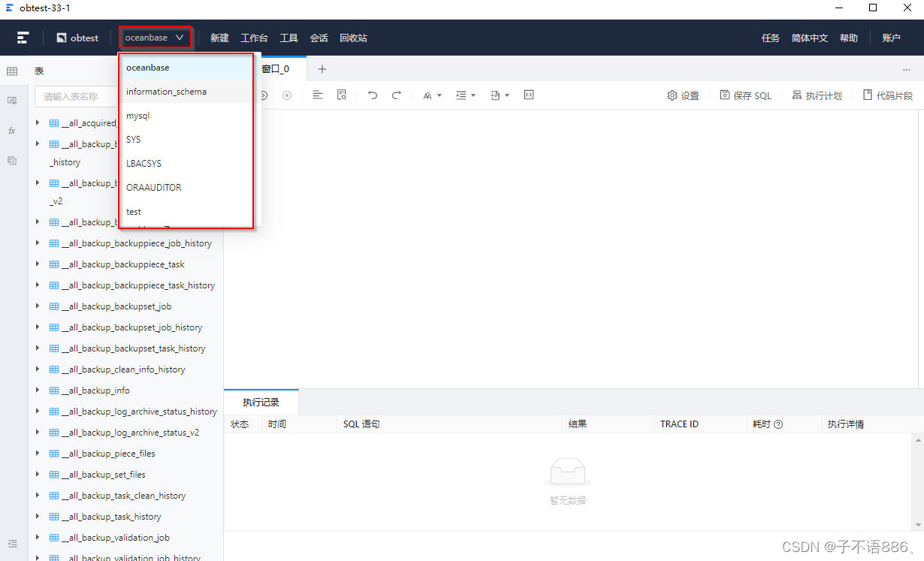Screen dimensions: 924x561
Task: Open the 任务 menu
Action: (771, 38)
